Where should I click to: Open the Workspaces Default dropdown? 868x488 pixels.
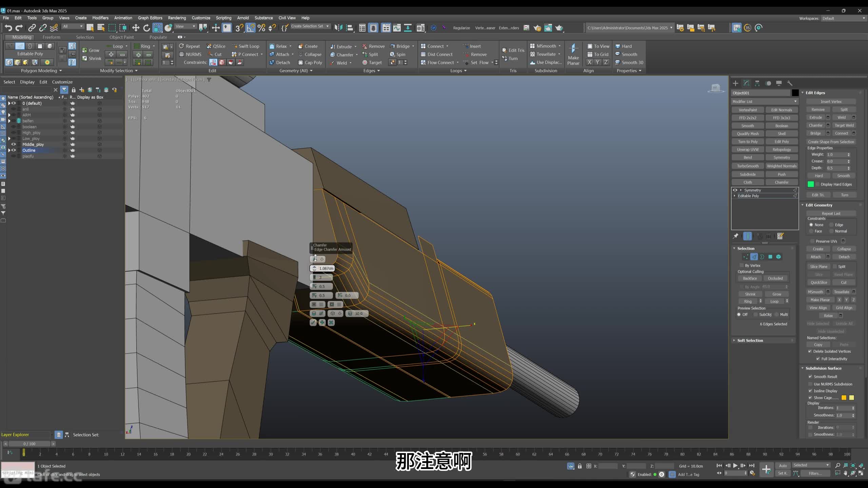(844, 18)
